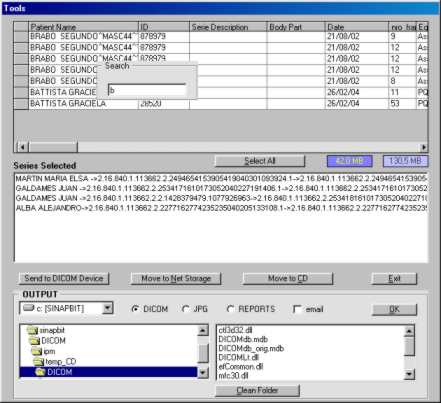Image resolution: width=441 pixels, height=403 pixels.
Task: Open the temp_CD folder icon
Action: tap(39, 361)
